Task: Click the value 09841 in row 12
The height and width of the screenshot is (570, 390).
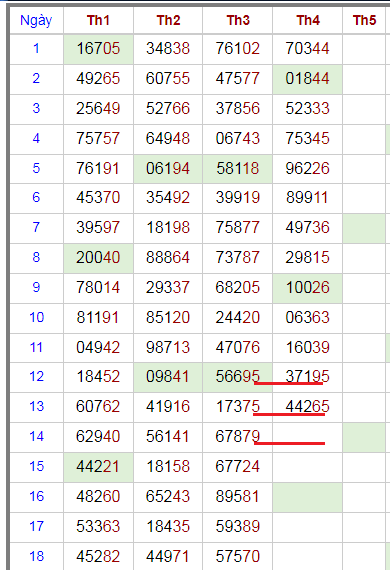Action: tap(168, 377)
